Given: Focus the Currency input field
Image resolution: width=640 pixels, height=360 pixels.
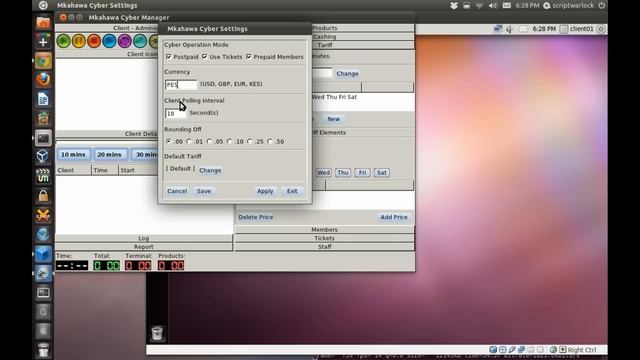Looking at the screenshot, I should [x=181, y=84].
